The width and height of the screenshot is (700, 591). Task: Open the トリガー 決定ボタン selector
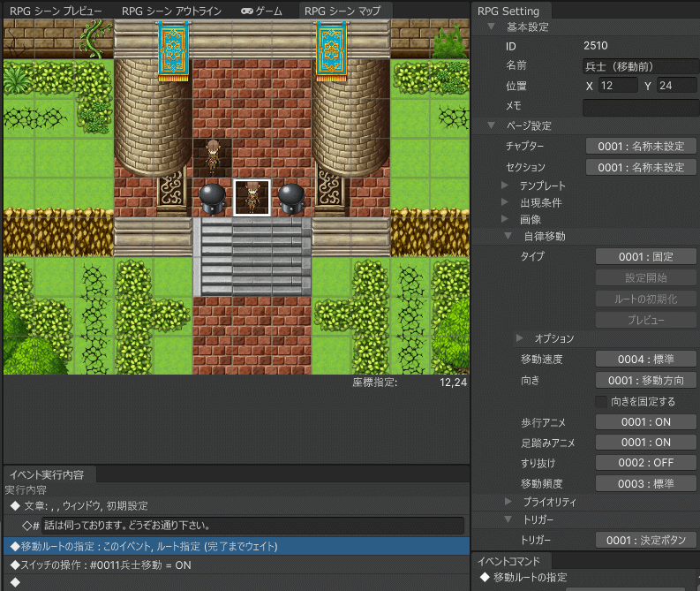pyautogui.click(x=646, y=540)
